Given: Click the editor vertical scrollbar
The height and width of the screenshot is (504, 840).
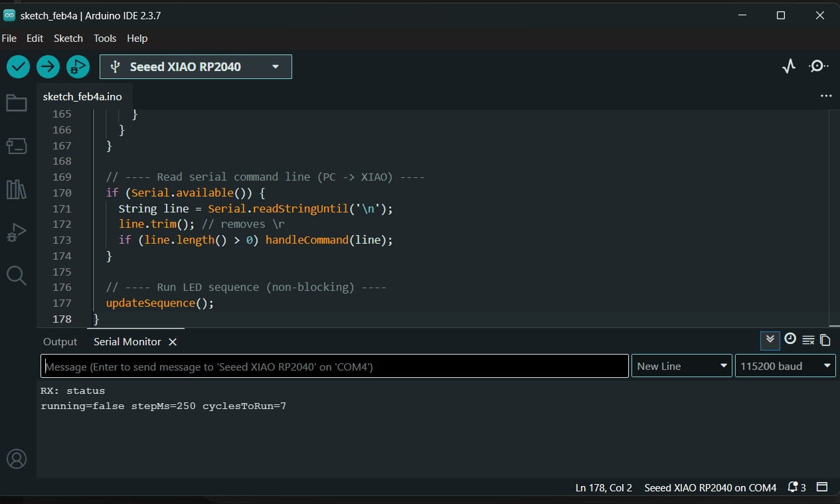Looking at the screenshot, I should [x=833, y=212].
